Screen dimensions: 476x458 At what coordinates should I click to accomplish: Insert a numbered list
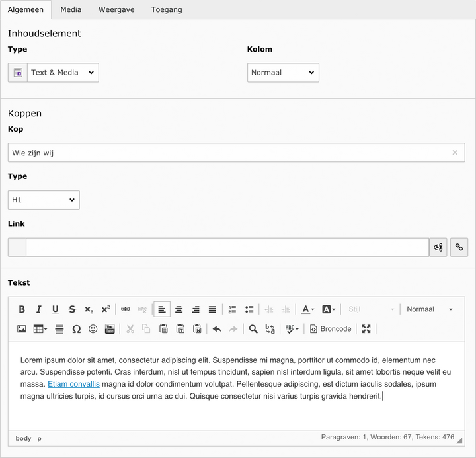[232, 309]
